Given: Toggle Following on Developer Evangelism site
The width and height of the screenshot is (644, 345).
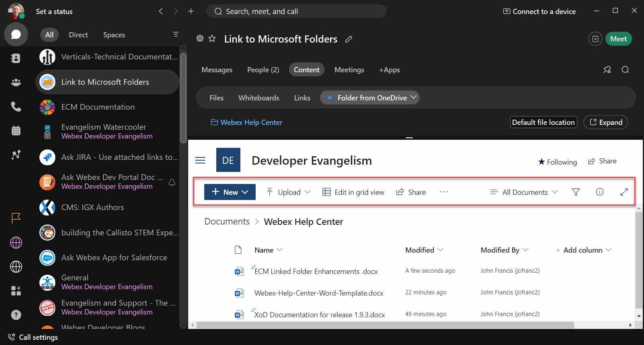Looking at the screenshot, I should [x=557, y=162].
